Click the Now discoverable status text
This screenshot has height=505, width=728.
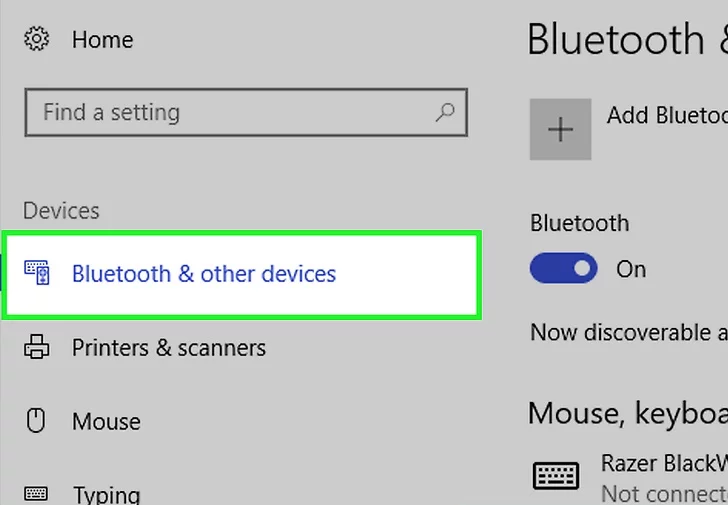628,332
